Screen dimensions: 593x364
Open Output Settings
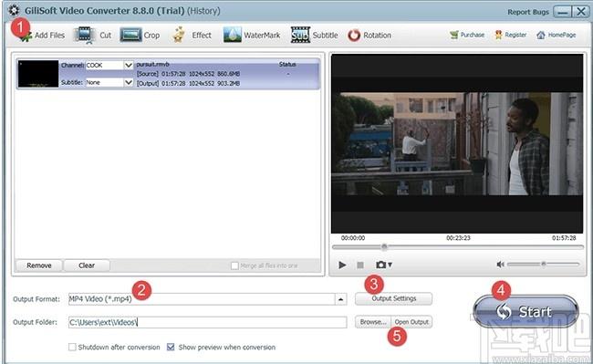[x=394, y=298]
